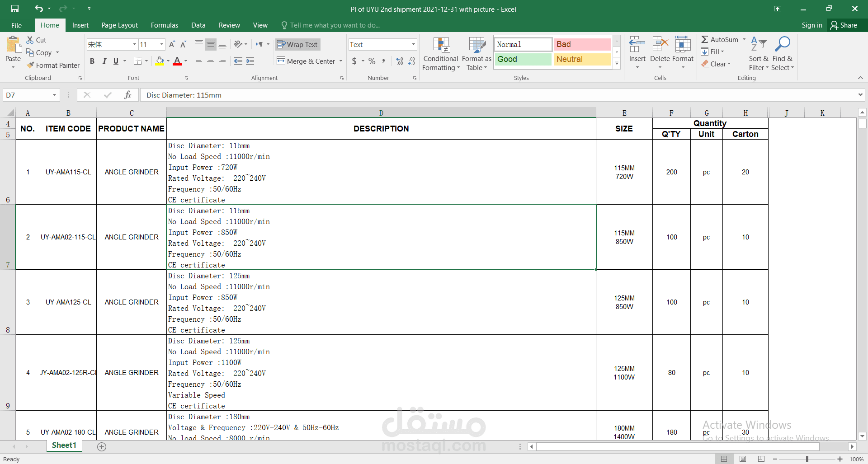Open the Name Box dropdown arrow

(54, 95)
